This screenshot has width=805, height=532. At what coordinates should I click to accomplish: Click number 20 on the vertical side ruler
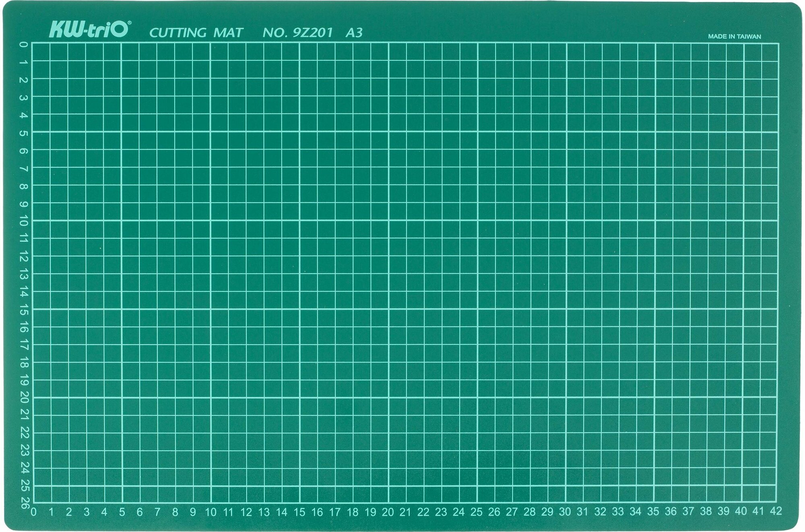tap(24, 397)
